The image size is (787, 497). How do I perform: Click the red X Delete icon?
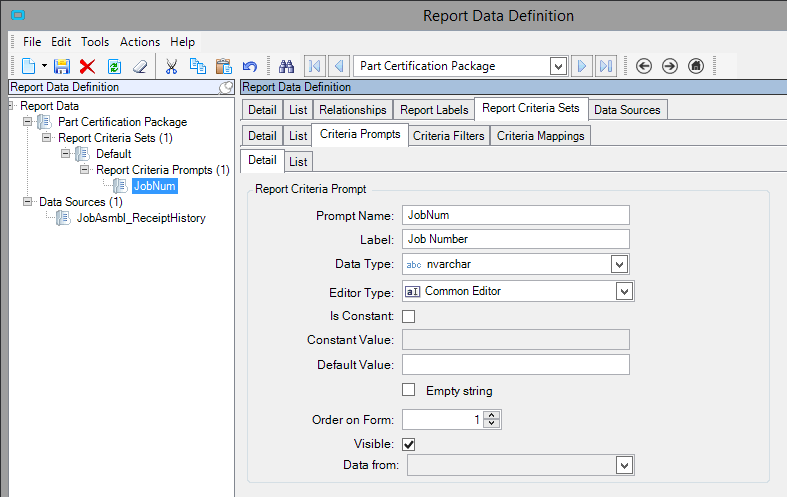click(x=88, y=66)
